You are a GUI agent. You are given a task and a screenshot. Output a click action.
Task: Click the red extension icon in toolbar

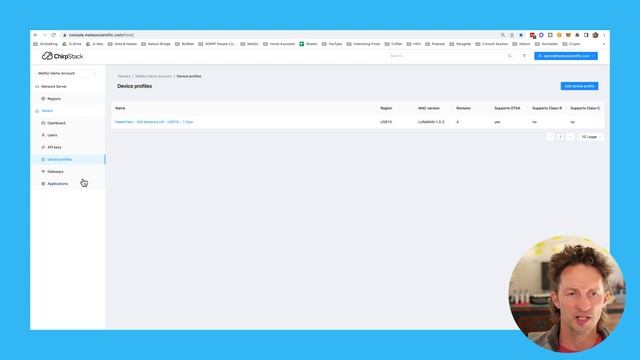coord(532,35)
